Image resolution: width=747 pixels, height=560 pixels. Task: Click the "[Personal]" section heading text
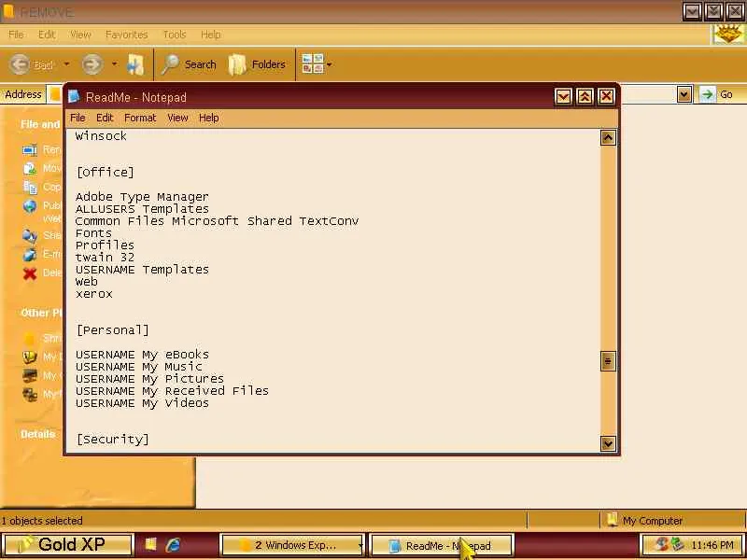(112, 330)
